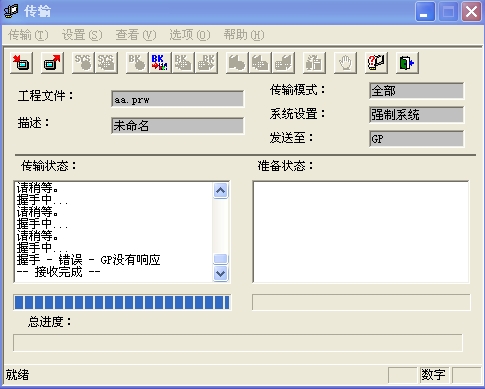Open the 查看(V) menu
Viewport: 485px width, 389px height.
pos(136,35)
